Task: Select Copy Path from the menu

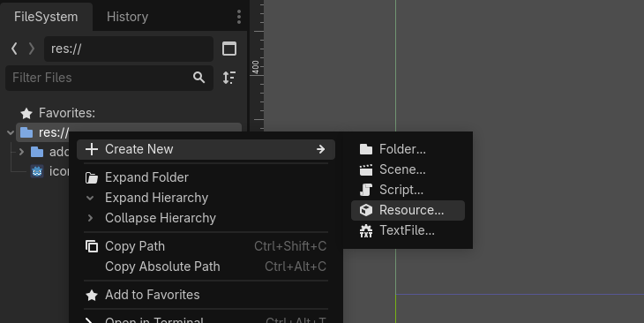Action: (206, 246)
